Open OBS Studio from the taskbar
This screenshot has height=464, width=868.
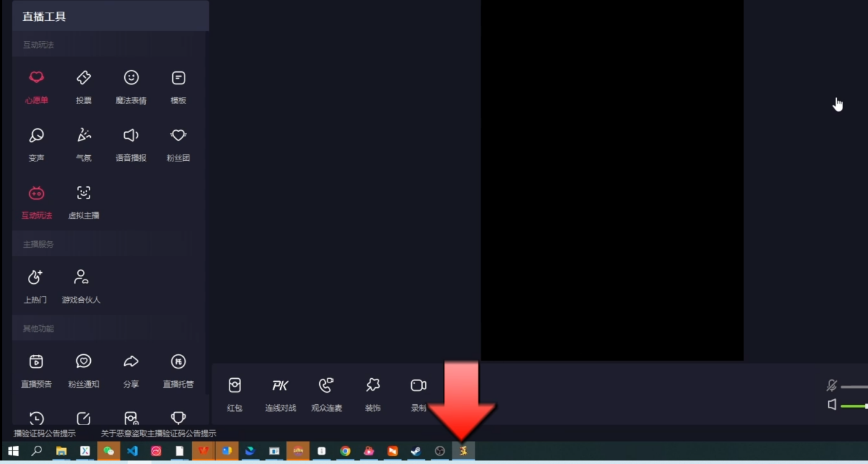tap(440, 451)
